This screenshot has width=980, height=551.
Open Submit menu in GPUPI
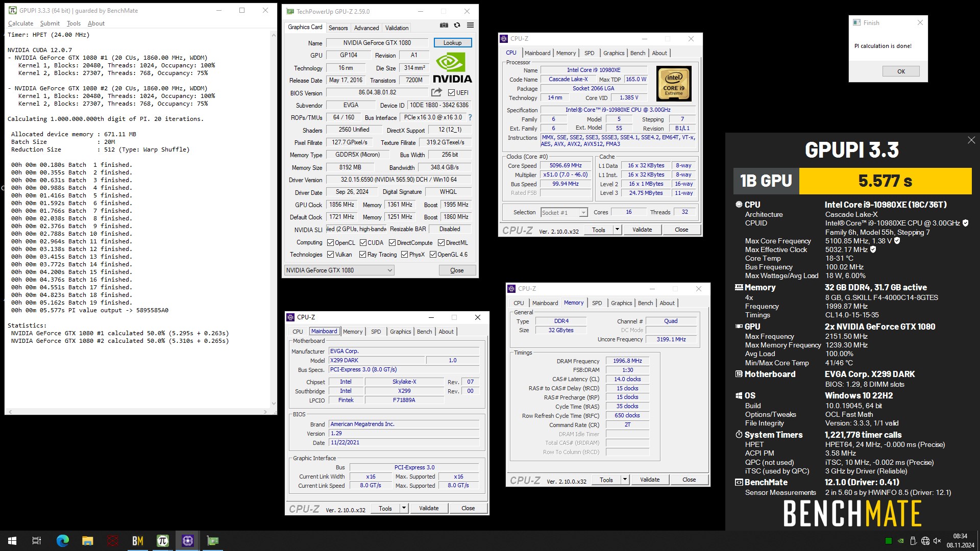(50, 23)
